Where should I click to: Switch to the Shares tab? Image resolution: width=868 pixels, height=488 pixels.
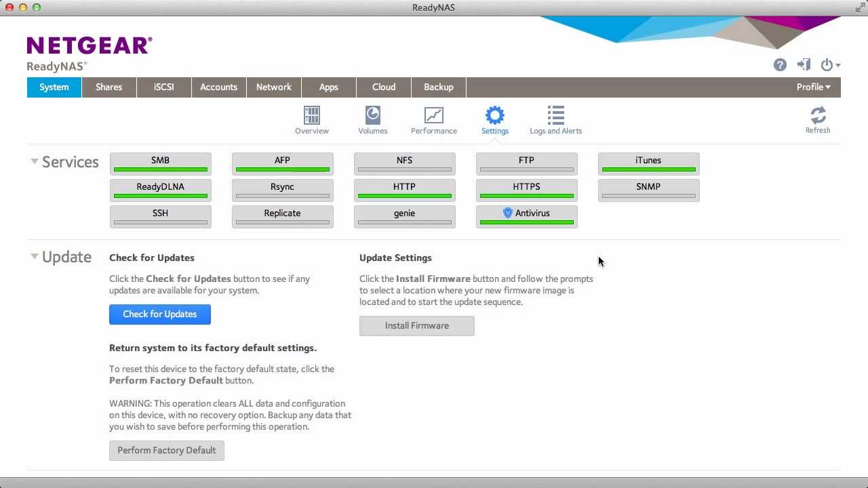(109, 87)
